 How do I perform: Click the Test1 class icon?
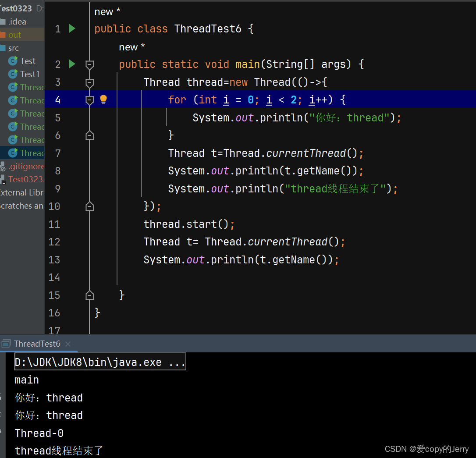12,74
